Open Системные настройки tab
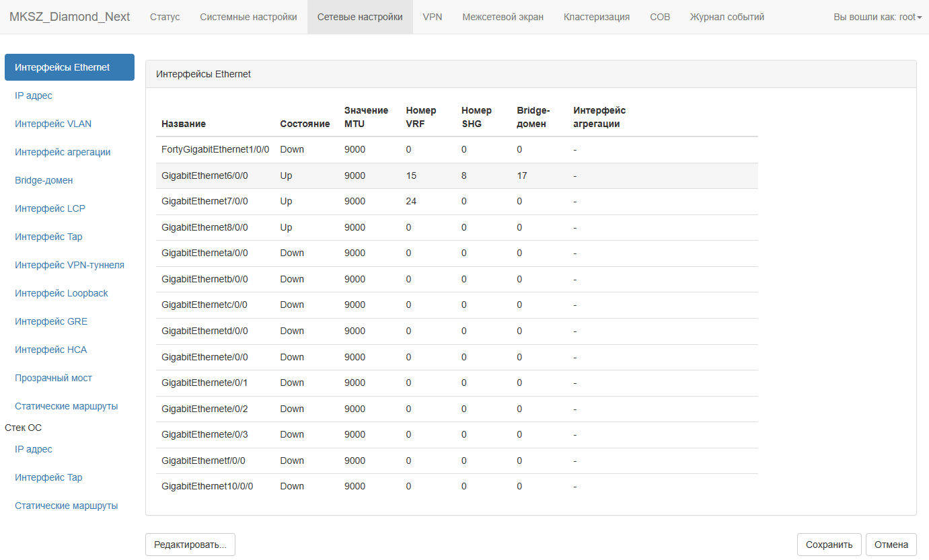This screenshot has width=929, height=560. coord(248,17)
